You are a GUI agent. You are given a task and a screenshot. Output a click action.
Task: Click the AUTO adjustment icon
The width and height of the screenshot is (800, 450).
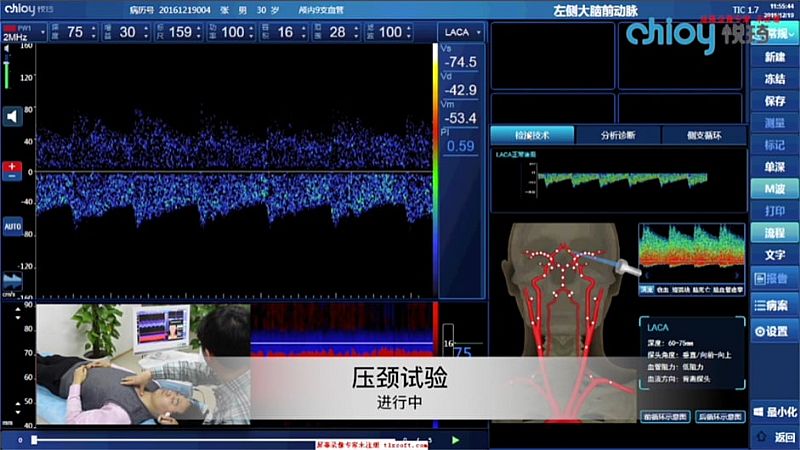13,227
